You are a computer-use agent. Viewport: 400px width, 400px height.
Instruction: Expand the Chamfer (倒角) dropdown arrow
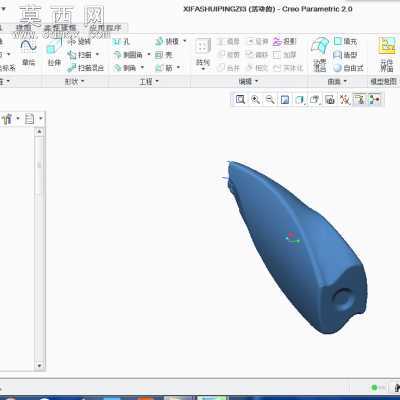142,68
